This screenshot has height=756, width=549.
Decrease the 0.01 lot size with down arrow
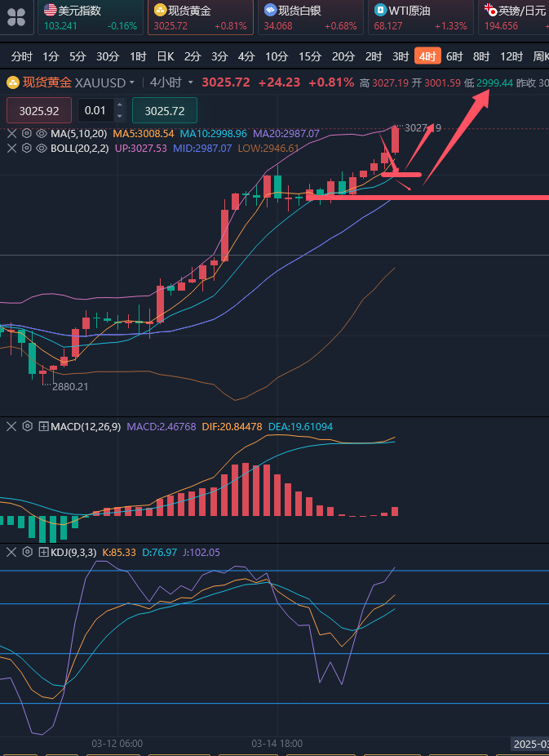120,116
